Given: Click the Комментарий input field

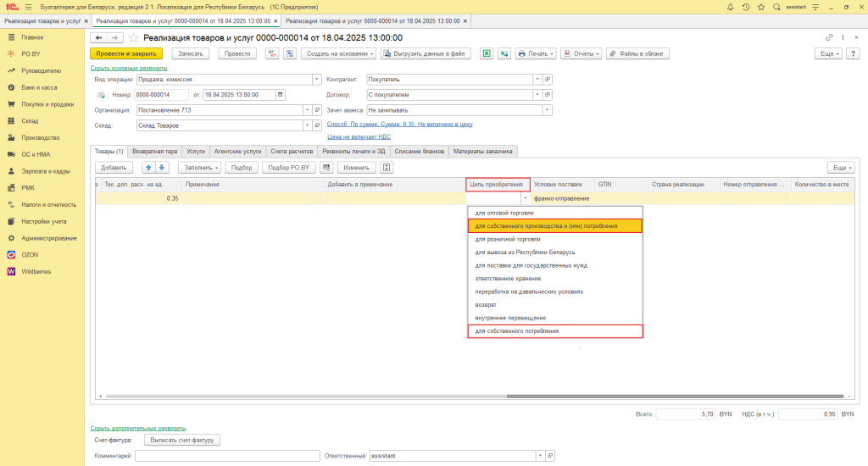Looking at the screenshot, I should pos(227,456).
